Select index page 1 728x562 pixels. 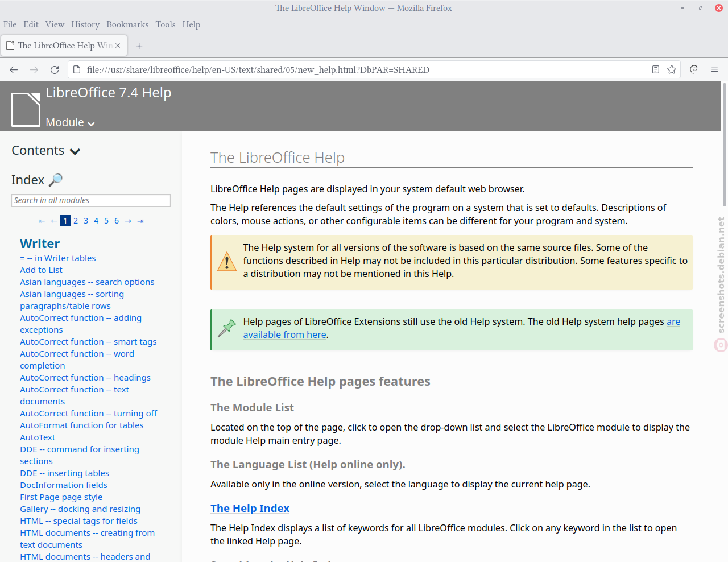click(65, 221)
